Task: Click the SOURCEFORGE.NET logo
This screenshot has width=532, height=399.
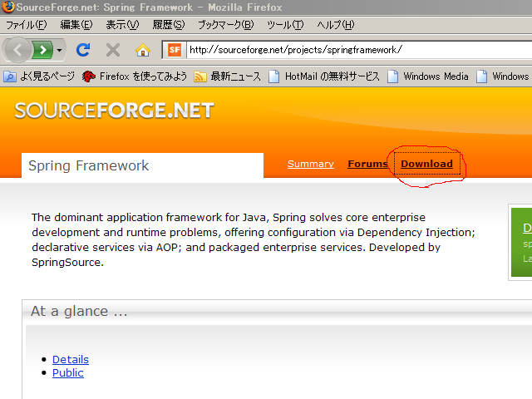Action: click(114, 111)
